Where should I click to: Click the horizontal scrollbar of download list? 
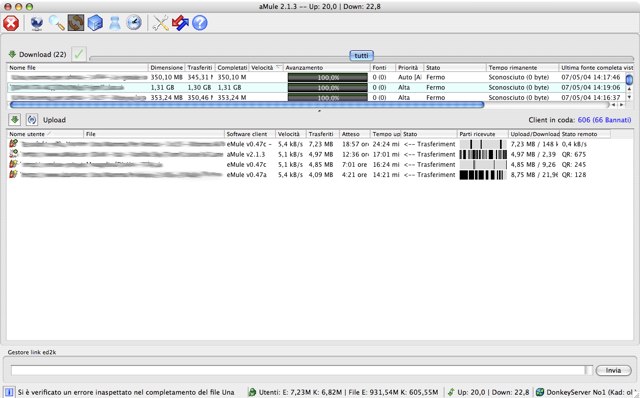[247, 105]
